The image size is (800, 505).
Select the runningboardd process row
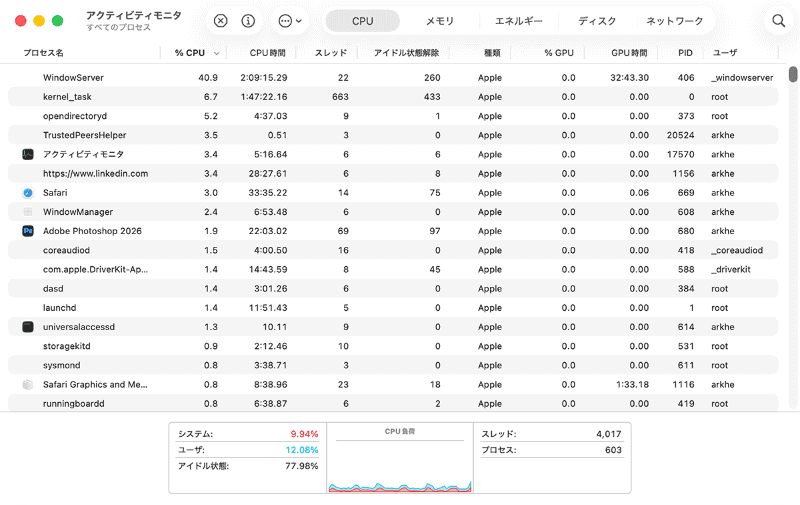click(393, 403)
